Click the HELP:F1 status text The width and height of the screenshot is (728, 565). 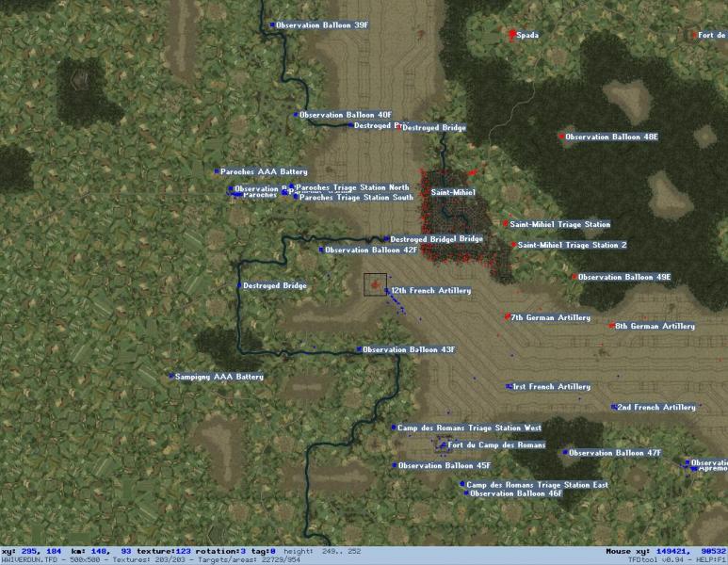pos(710,560)
